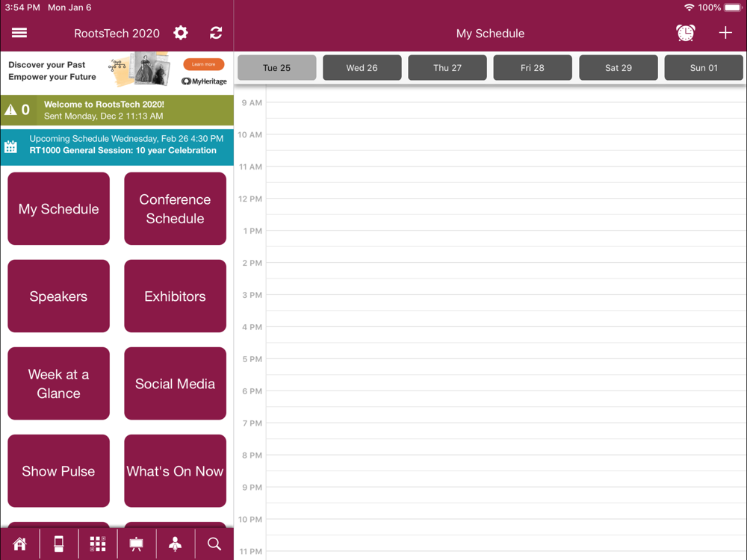Viewport: 747px width, 560px height.
Task: Open the hamburger menu
Action: (x=19, y=33)
